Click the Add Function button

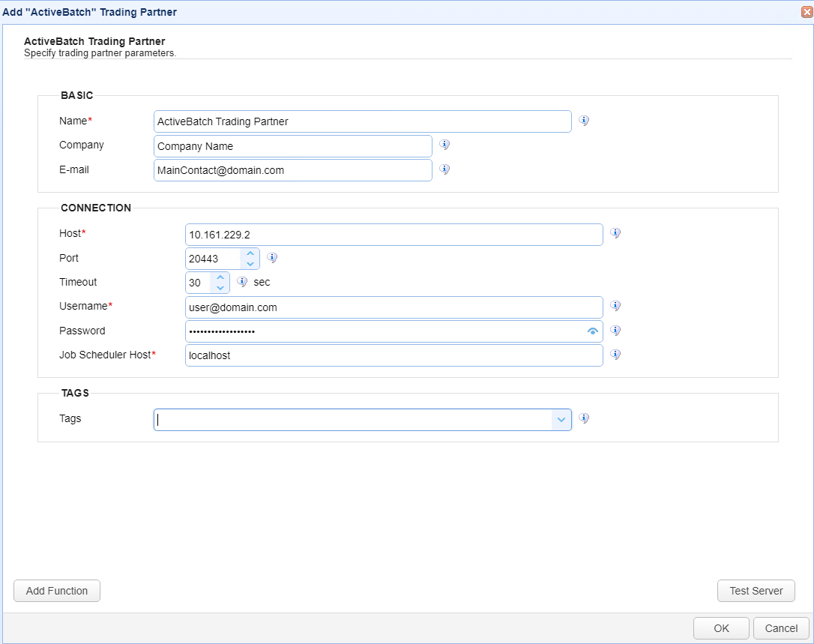pos(57,591)
